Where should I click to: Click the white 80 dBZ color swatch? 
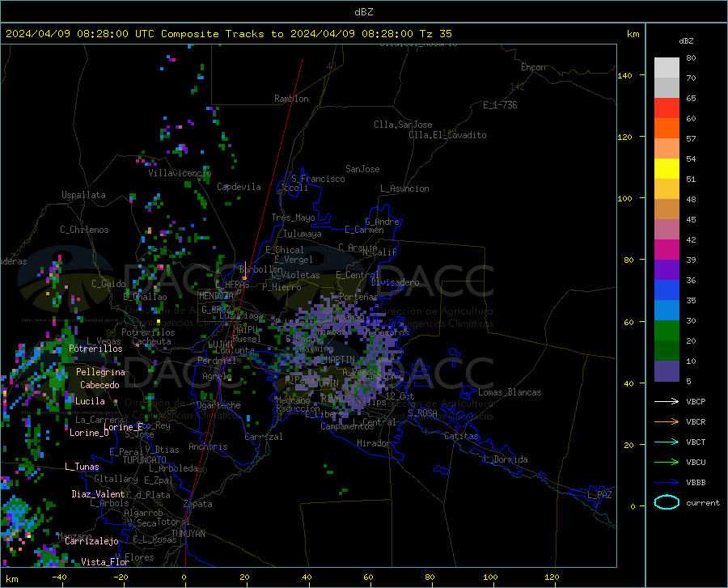click(x=667, y=68)
